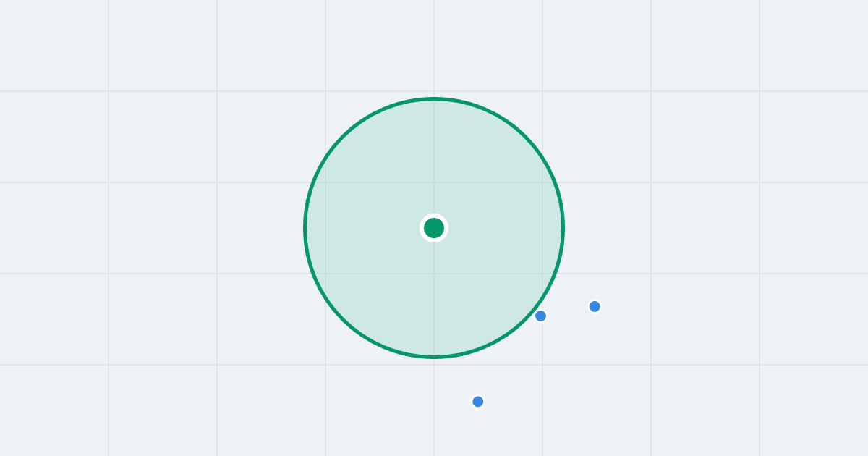The image size is (868, 456).
Task: Click the upper-left grid intersection nearest the canvas corner
Action: pyautogui.click(x=109, y=91)
